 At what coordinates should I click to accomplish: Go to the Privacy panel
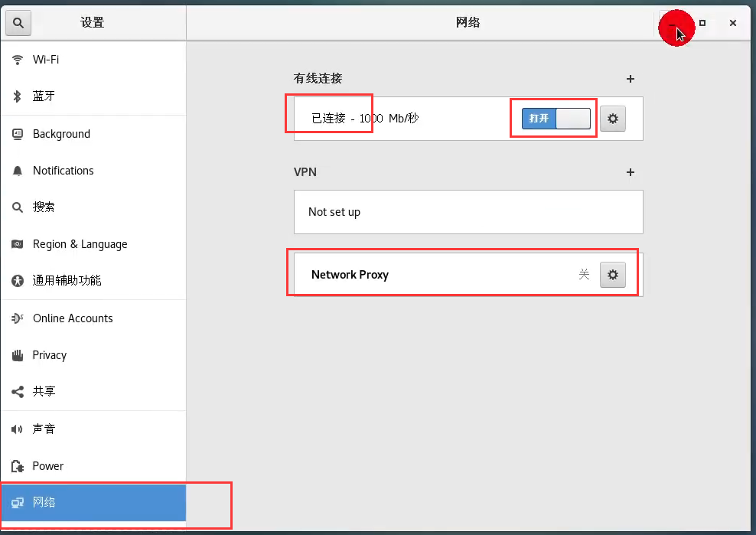93,355
